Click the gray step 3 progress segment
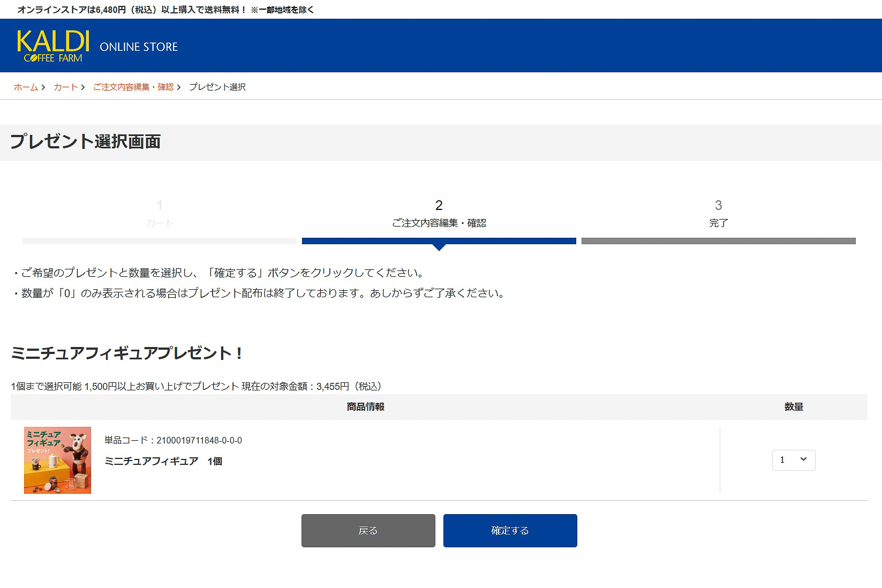The width and height of the screenshot is (882, 588). point(718,241)
